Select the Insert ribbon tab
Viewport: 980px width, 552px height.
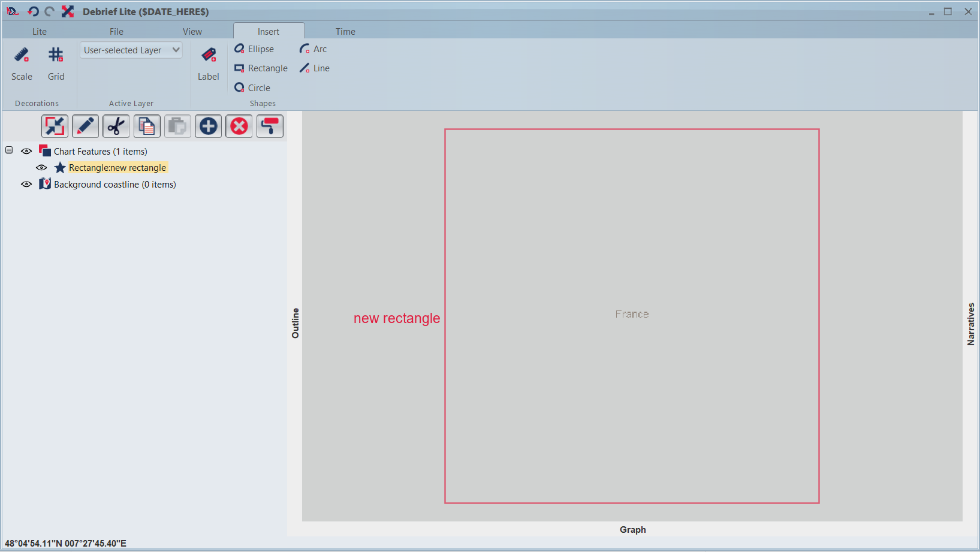click(x=269, y=32)
